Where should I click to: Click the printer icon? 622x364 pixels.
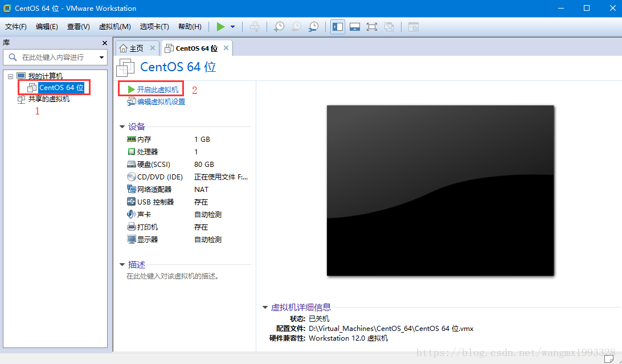coord(132,227)
